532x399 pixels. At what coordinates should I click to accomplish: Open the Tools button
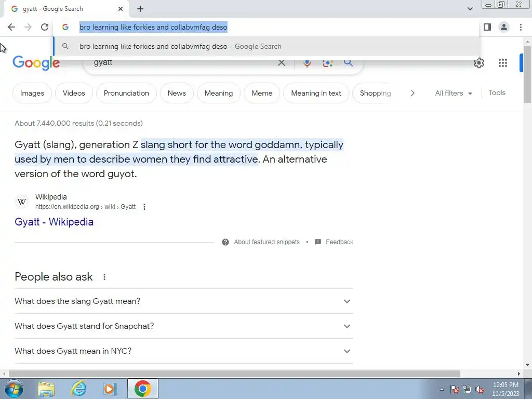click(497, 92)
